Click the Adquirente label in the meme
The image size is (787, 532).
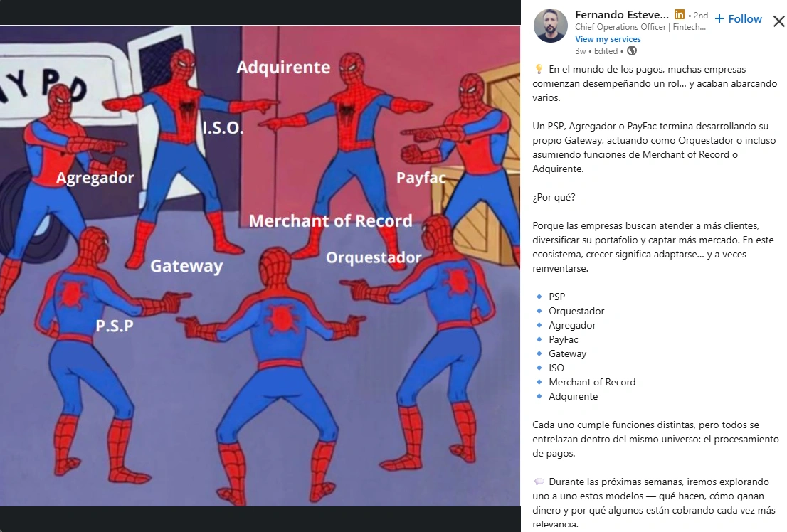[x=284, y=68]
